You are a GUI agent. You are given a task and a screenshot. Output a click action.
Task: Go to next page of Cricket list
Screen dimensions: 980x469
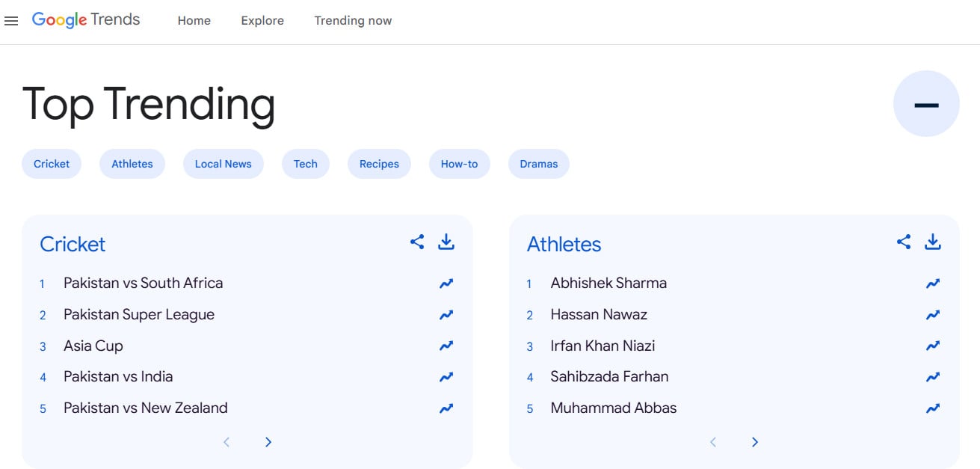(268, 442)
